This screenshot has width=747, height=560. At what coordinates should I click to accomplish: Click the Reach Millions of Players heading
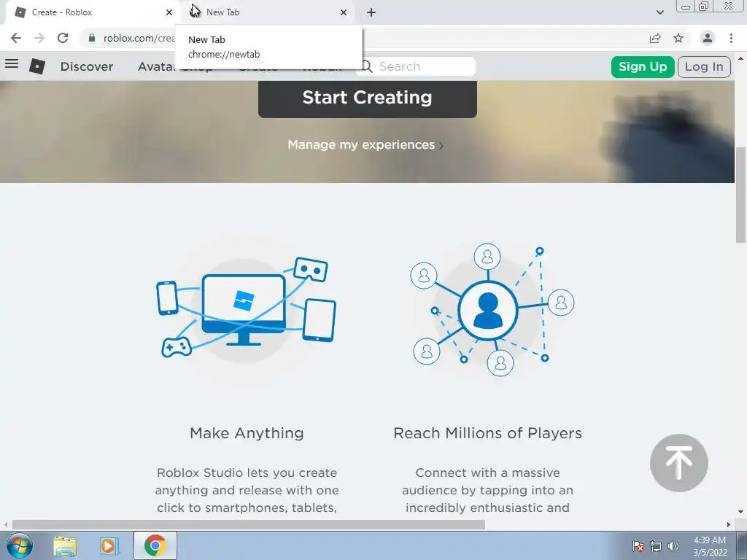point(487,433)
